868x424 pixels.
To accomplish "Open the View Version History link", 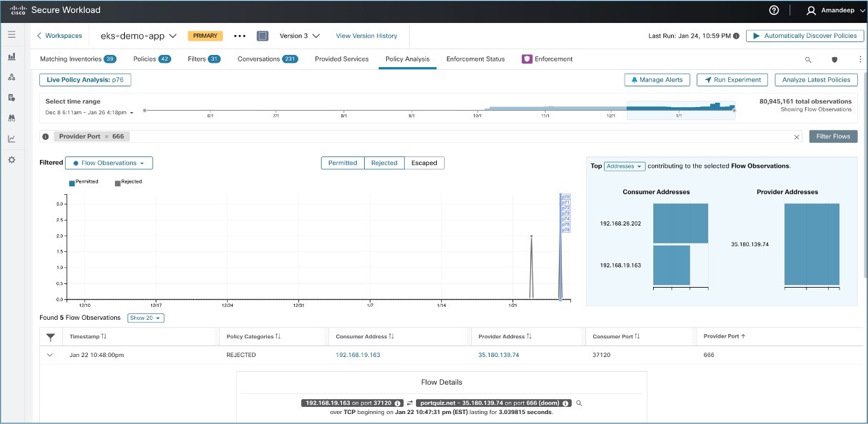I will [366, 36].
